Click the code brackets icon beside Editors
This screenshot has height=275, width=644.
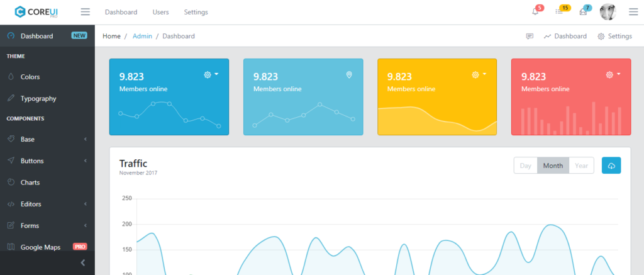point(11,204)
